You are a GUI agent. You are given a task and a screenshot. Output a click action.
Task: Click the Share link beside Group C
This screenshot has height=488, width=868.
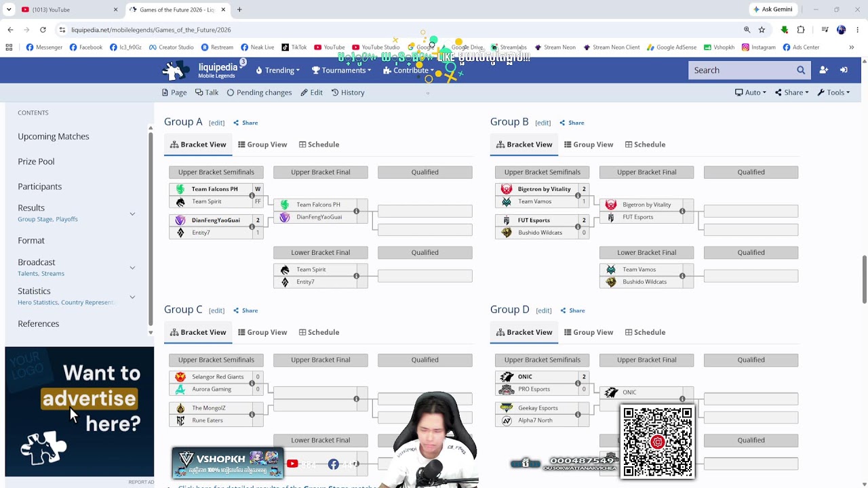click(245, 310)
